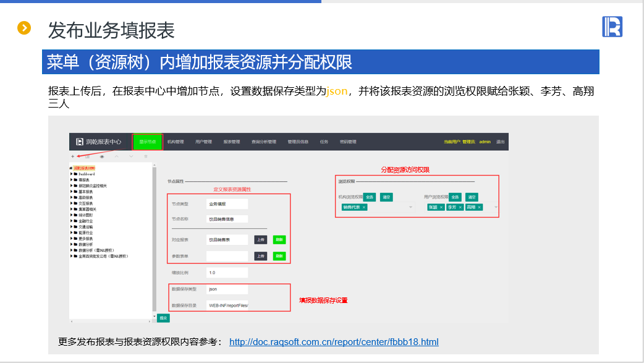Click the 润乾报表中心 logo in the dark header
The height and width of the screenshot is (363, 644).
tap(98, 142)
